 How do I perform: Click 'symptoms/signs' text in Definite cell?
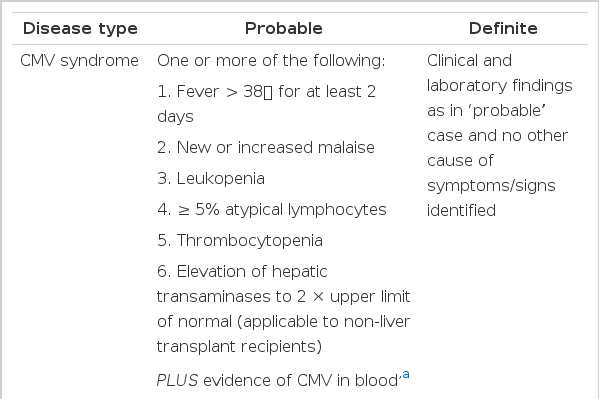point(491,186)
